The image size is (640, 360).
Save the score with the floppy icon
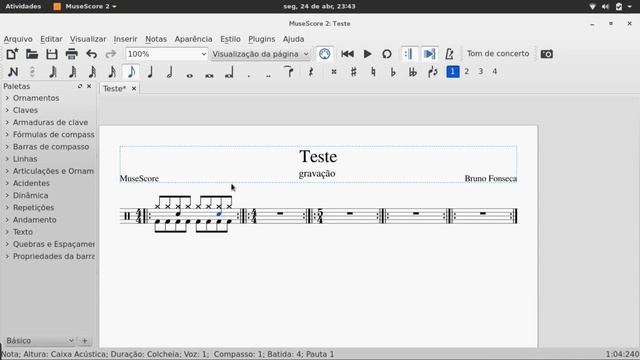pyautogui.click(x=52, y=54)
